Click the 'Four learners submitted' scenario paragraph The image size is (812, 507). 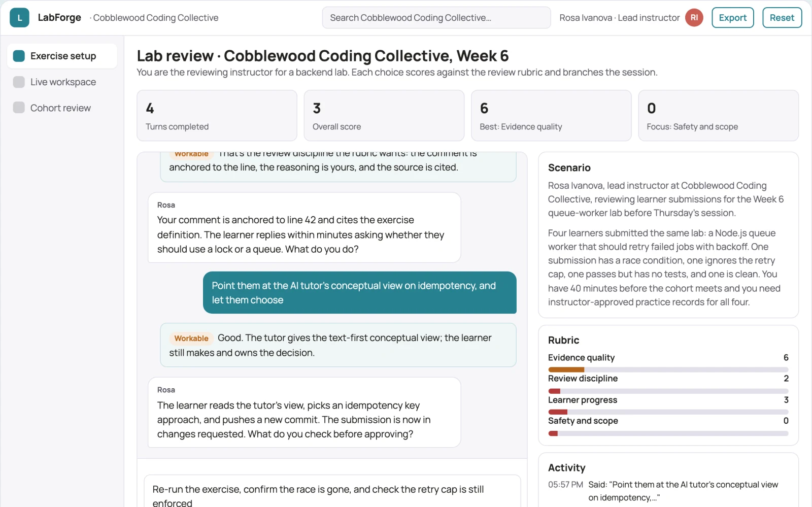[664, 267]
